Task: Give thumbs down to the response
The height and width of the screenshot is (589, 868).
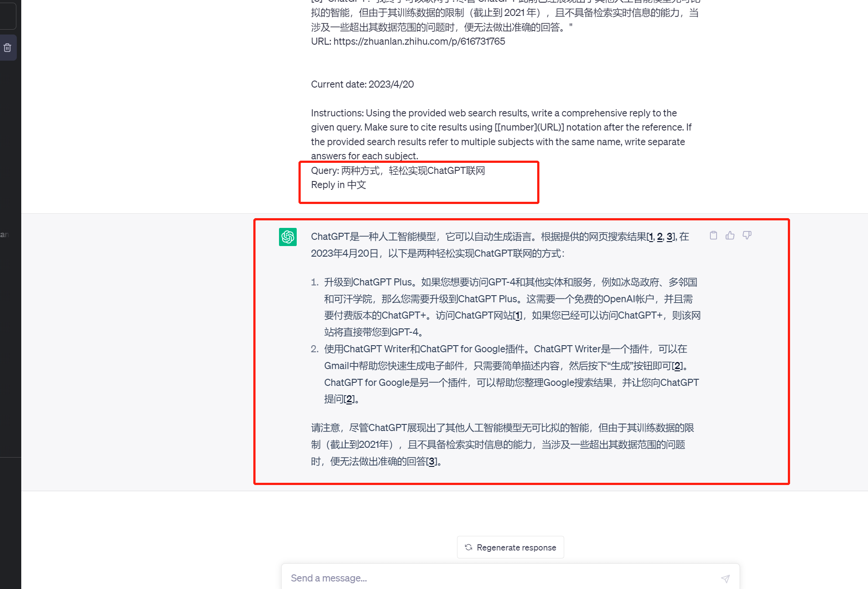Action: pyautogui.click(x=747, y=235)
